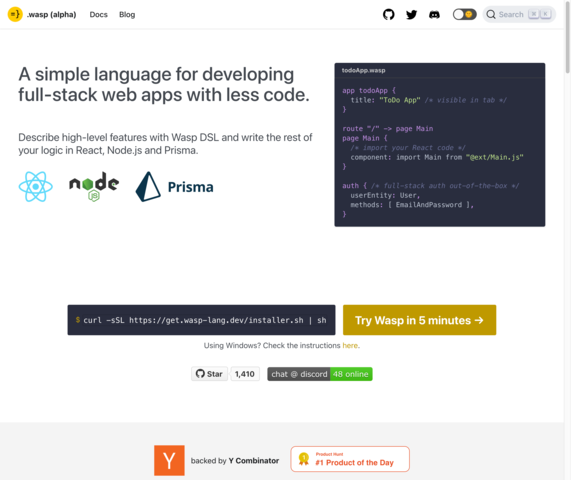Click the React logo

[x=36, y=186]
